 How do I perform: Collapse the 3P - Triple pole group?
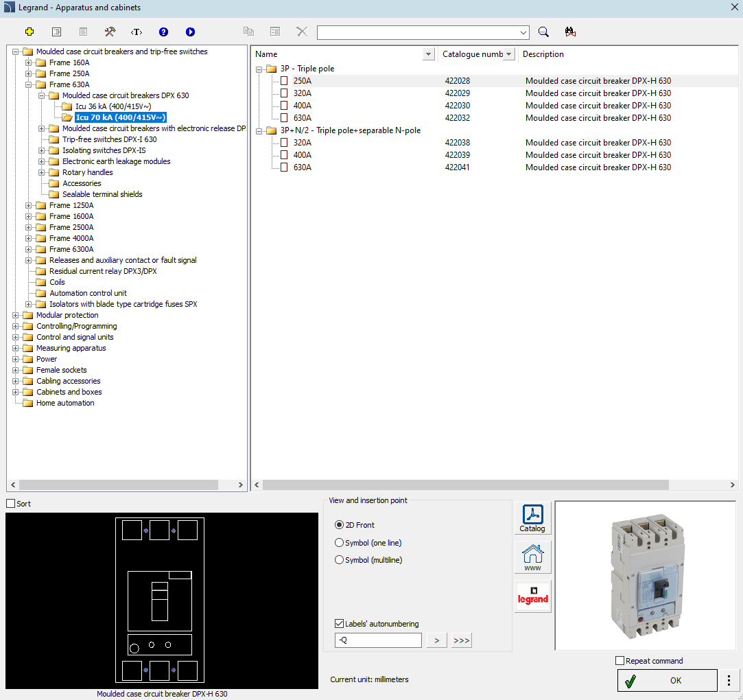click(x=260, y=69)
